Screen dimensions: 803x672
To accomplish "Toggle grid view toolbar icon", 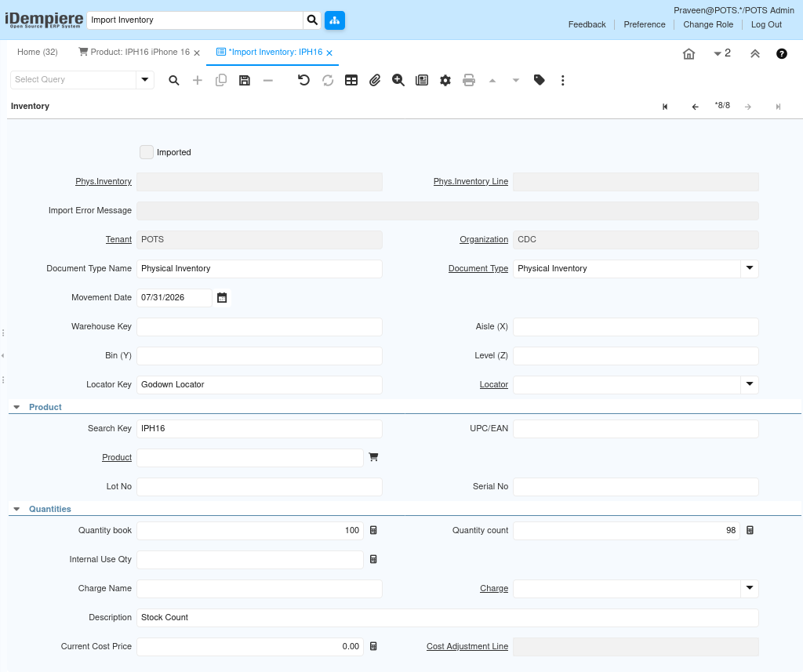I will [351, 80].
